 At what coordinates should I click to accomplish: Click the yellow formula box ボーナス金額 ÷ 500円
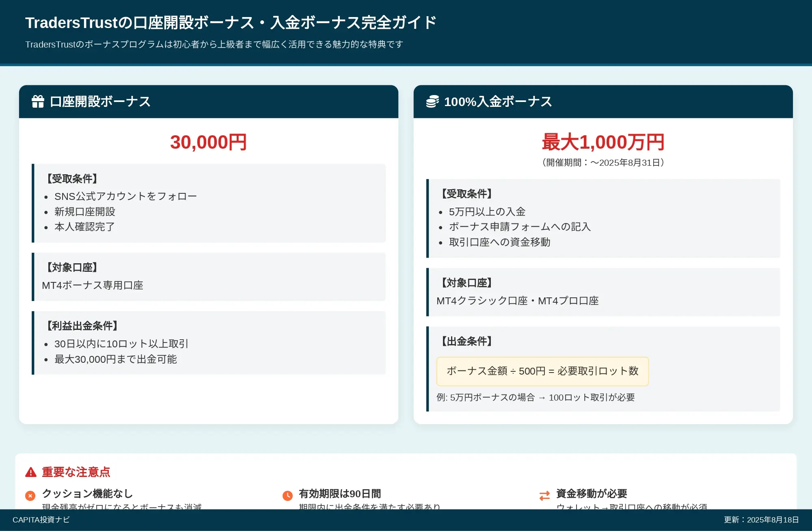[542, 371]
